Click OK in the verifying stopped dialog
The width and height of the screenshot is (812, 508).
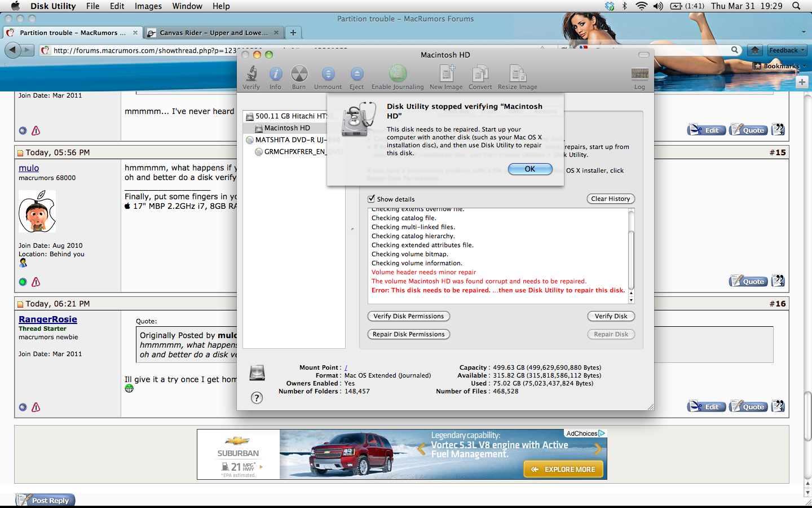(530, 169)
